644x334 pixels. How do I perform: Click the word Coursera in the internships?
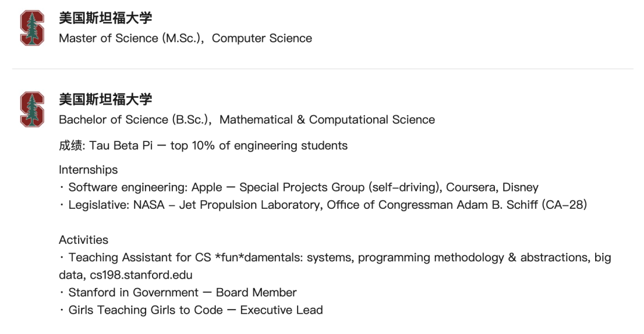pos(470,187)
